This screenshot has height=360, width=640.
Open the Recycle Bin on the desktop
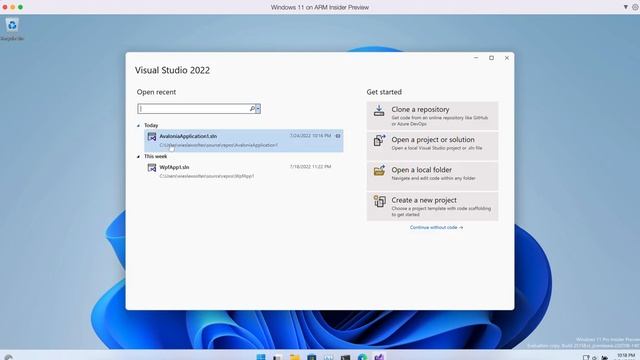click(x=12, y=29)
